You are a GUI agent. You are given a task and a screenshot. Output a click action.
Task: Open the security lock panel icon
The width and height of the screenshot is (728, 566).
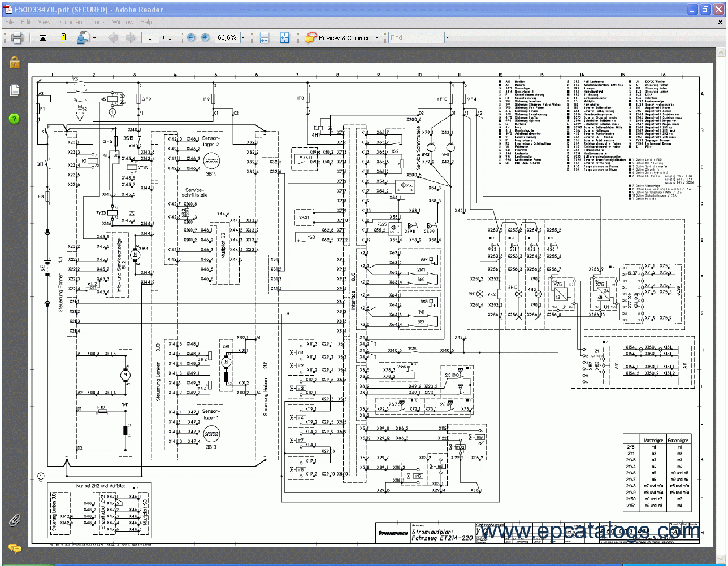(14, 62)
